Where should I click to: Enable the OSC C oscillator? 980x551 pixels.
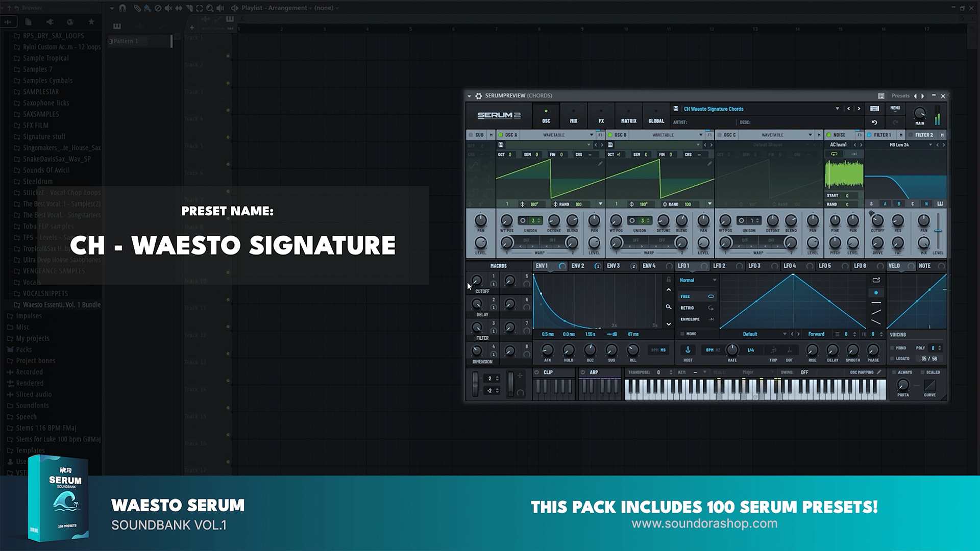click(720, 135)
